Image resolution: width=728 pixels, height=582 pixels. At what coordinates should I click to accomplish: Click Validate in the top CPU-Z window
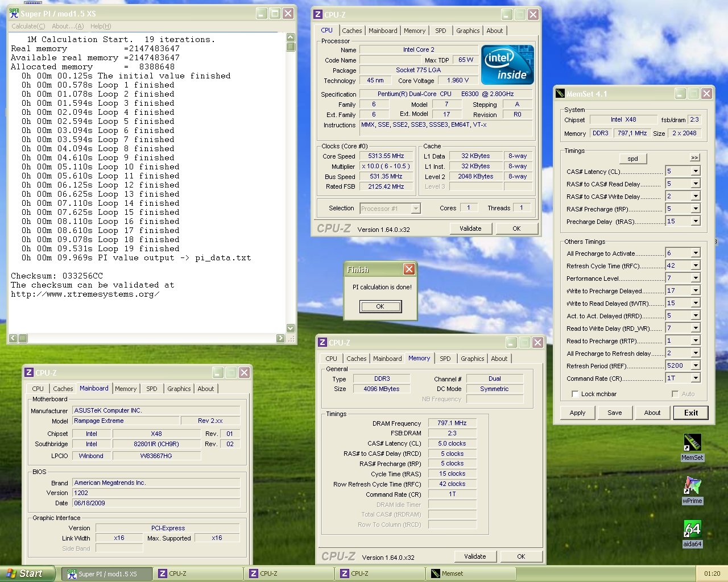470,228
